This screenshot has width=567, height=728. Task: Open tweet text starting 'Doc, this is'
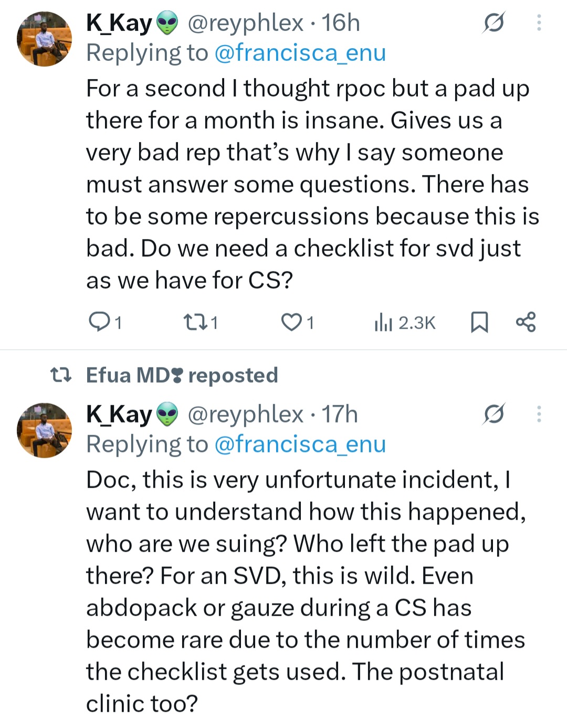pos(306,592)
